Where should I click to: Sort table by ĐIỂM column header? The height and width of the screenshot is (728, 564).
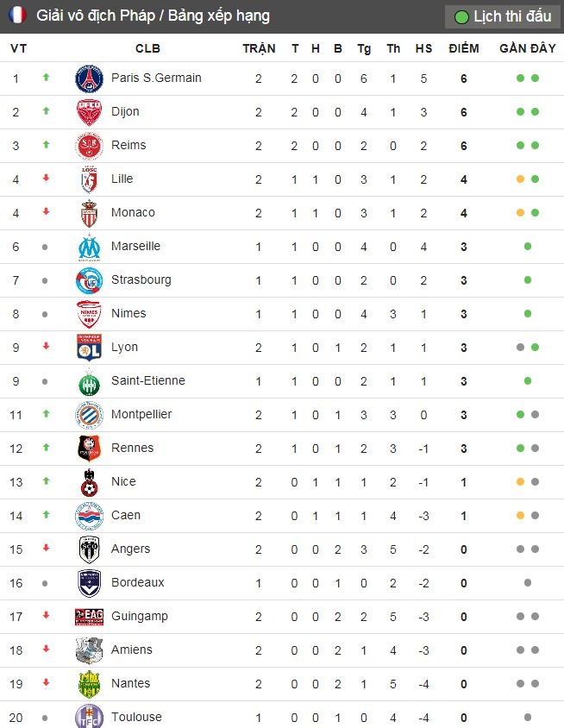click(464, 48)
